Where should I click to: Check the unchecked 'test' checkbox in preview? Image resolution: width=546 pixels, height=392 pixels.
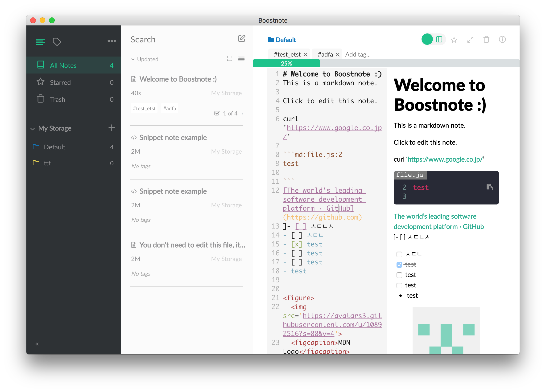coord(399,275)
